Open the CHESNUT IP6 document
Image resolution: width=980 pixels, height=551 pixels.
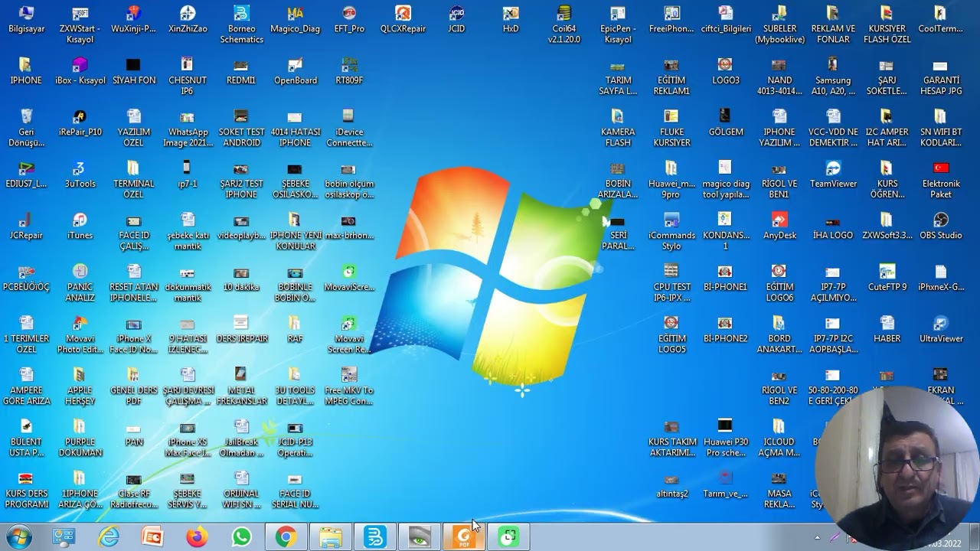(187, 76)
